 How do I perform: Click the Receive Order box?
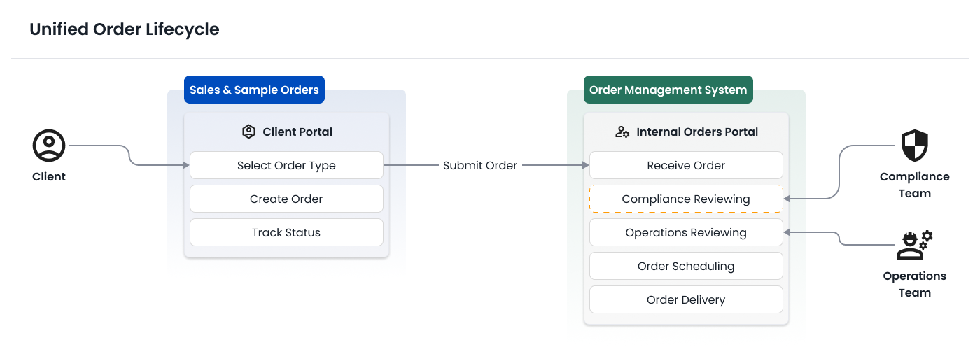click(x=686, y=165)
